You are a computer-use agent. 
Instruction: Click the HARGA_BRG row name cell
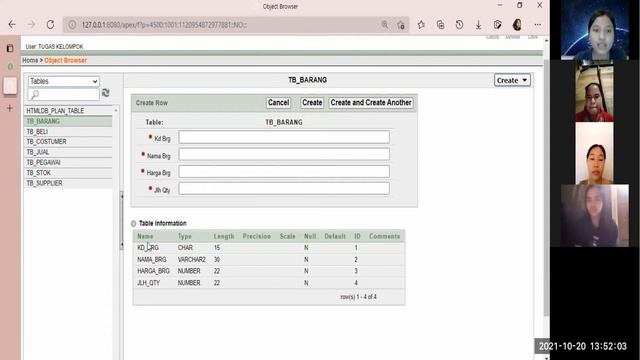(x=153, y=271)
